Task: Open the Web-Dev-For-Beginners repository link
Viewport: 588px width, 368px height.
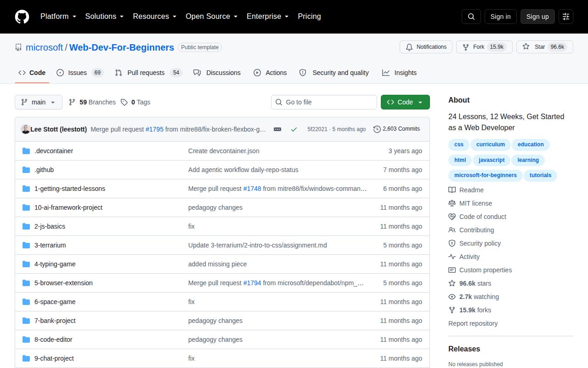Action: pos(122,47)
